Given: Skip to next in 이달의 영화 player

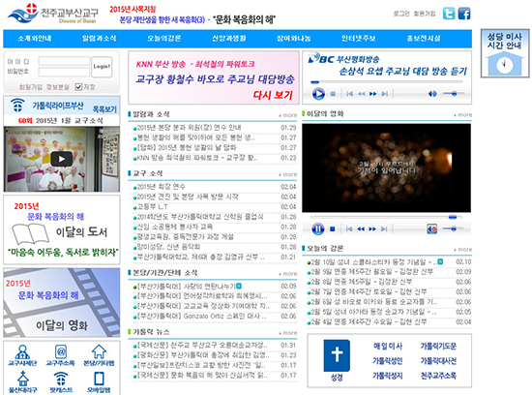Looking at the screenshot, I should click(x=384, y=229).
